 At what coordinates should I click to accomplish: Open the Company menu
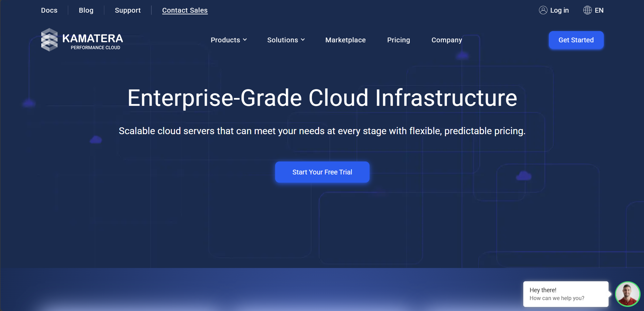(447, 40)
